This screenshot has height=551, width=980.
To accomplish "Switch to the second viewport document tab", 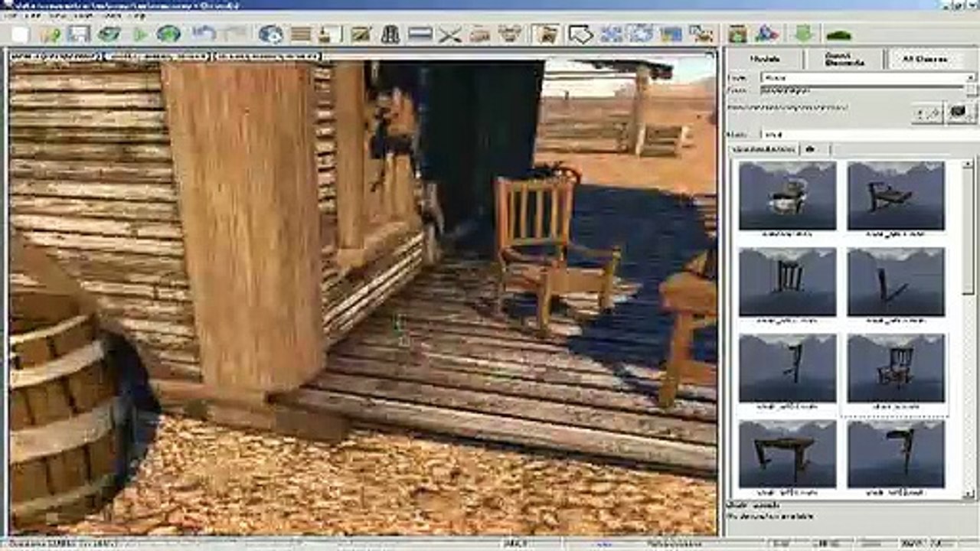I will (158, 56).
